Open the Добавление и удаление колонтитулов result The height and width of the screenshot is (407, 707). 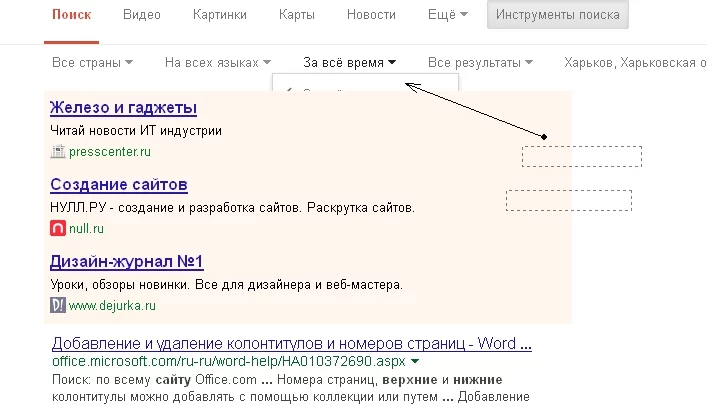(x=292, y=344)
